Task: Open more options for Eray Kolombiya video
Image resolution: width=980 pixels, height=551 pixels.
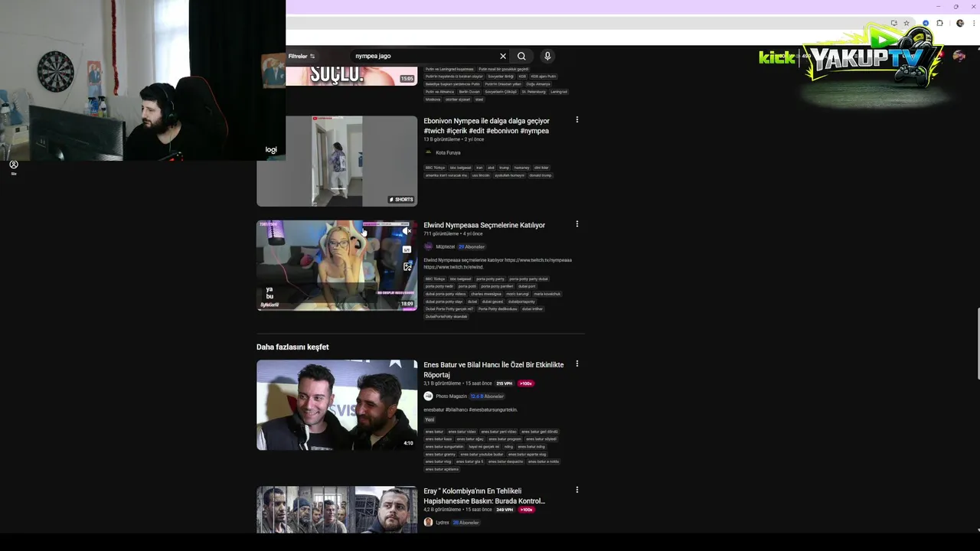Action: tap(577, 490)
